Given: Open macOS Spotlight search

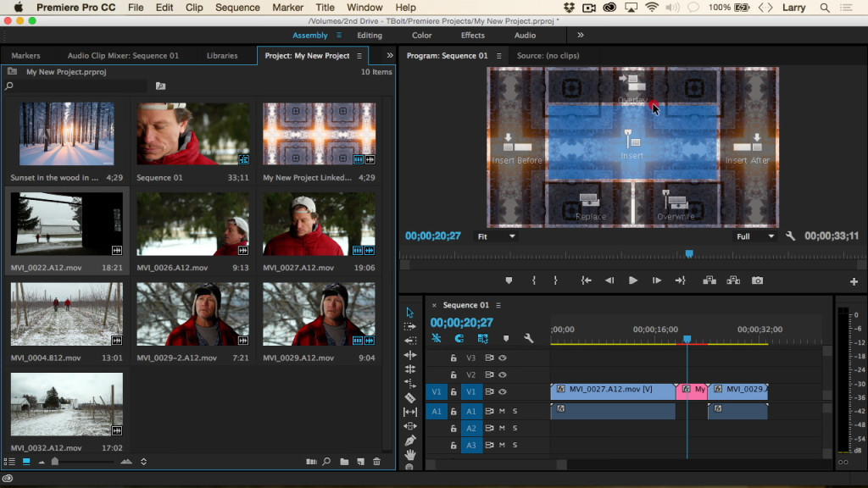Looking at the screenshot, I should (x=825, y=8).
